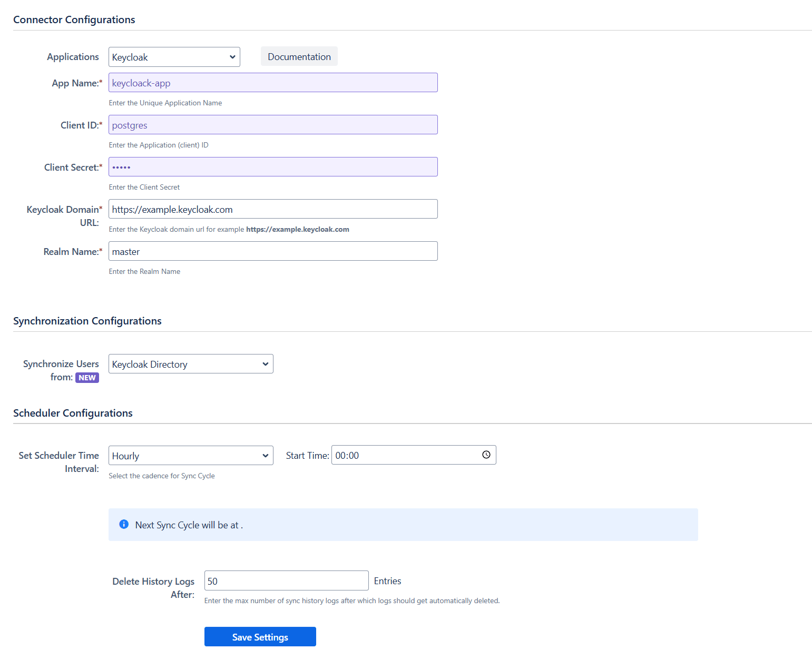
Task: Click the bold https://example.keycloak.com example text
Action: click(298, 229)
